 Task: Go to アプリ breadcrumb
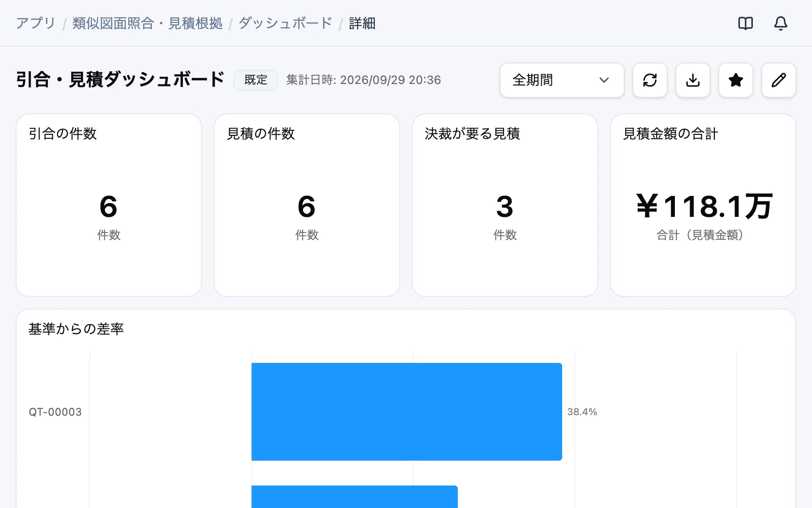36,23
